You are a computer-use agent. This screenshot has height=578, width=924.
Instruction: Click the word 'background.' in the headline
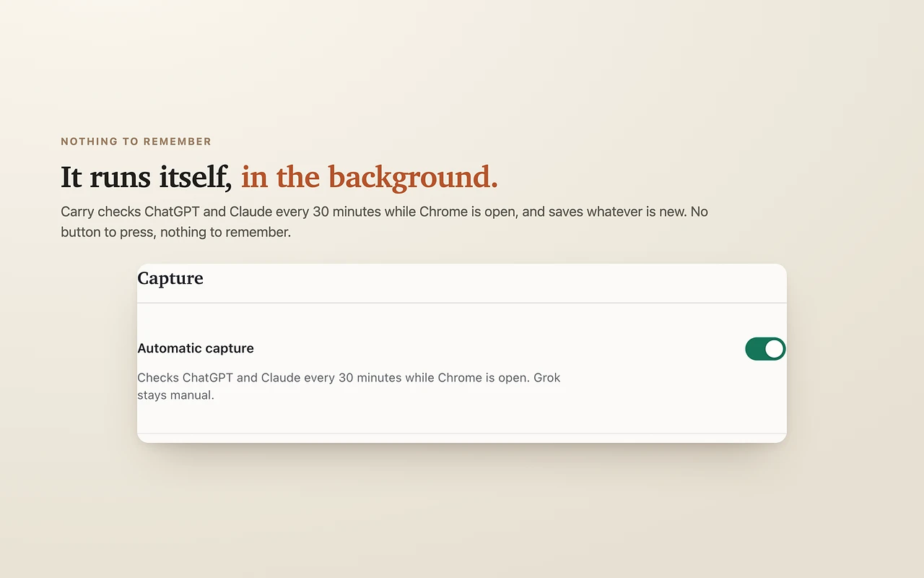[413, 178]
